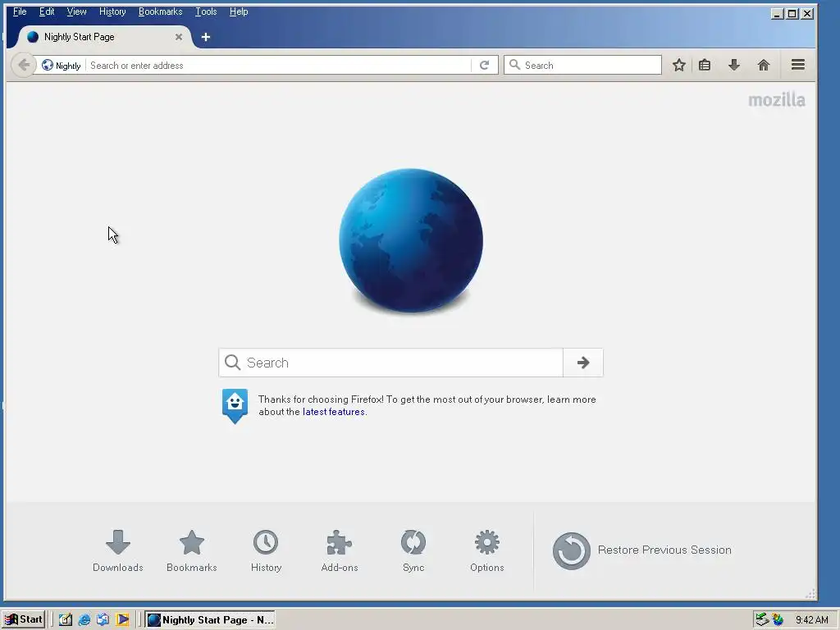Screen dimensions: 840x630
Task: Close the Nightly Start Page tab
Action: pos(179,37)
